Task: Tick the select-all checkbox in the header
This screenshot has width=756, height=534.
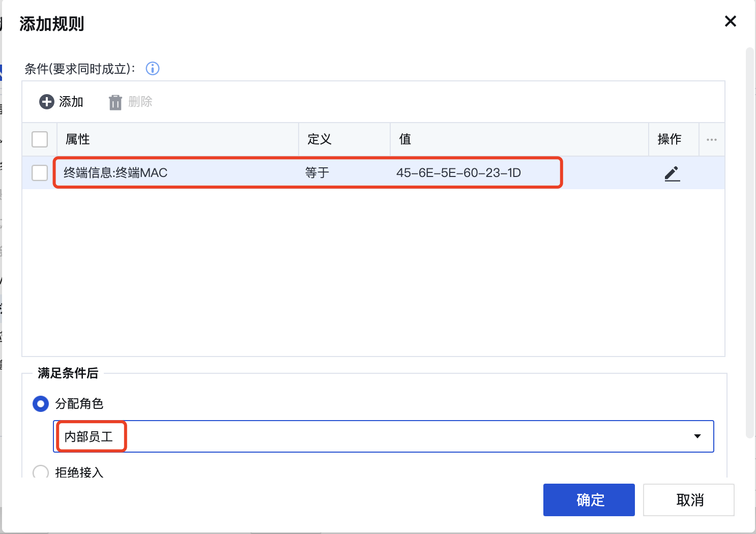Action: pos(40,139)
